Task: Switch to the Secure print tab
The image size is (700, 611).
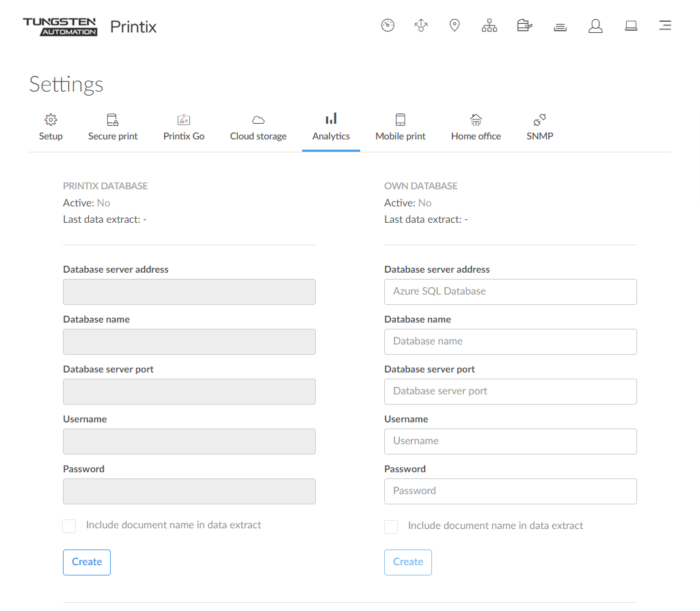Action: click(x=113, y=128)
